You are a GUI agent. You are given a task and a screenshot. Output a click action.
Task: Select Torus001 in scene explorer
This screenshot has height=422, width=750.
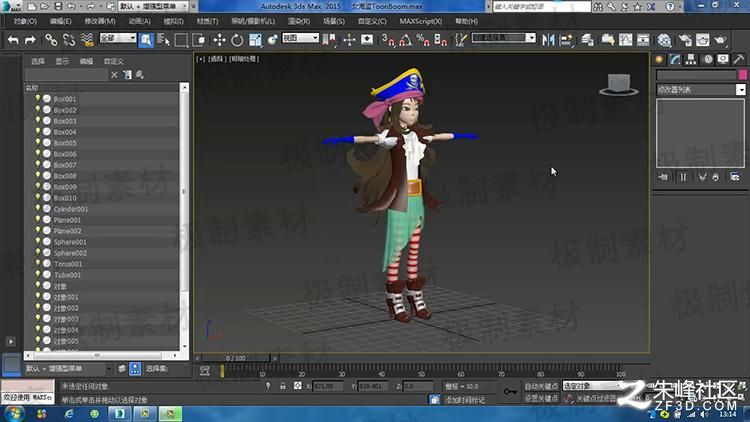tap(67, 264)
